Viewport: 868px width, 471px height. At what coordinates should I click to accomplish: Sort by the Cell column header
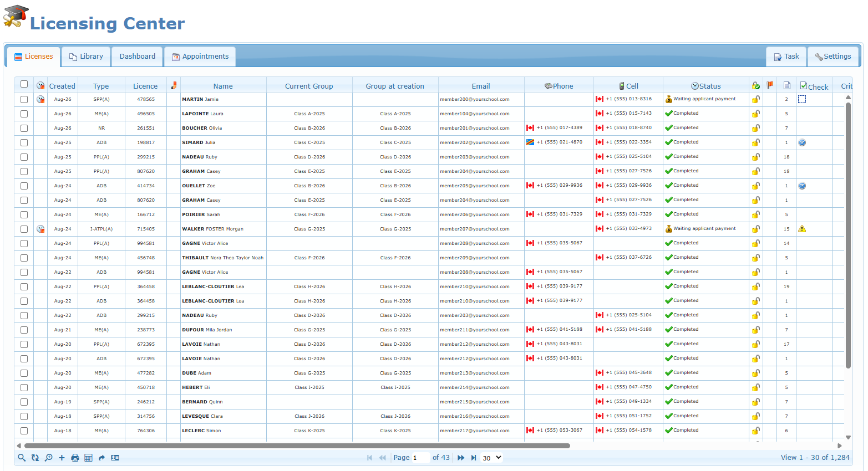point(628,86)
